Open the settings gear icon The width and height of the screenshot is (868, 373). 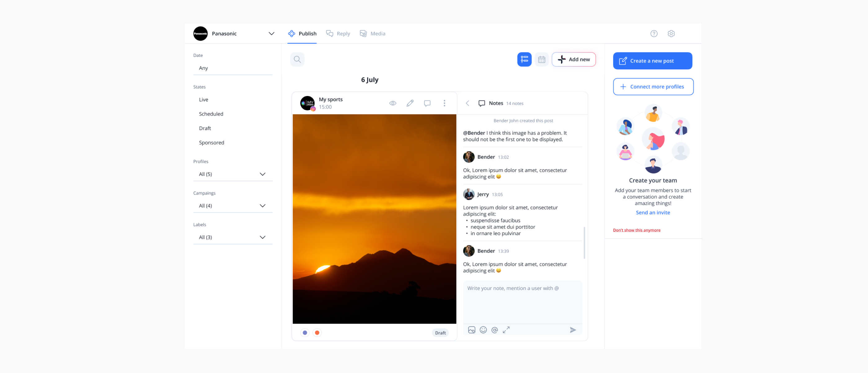(671, 33)
